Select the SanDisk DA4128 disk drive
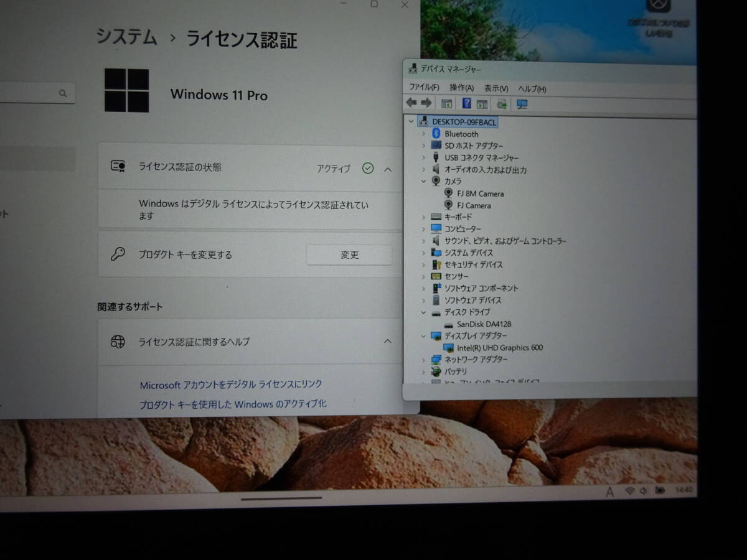The width and height of the screenshot is (747, 560). [484, 324]
